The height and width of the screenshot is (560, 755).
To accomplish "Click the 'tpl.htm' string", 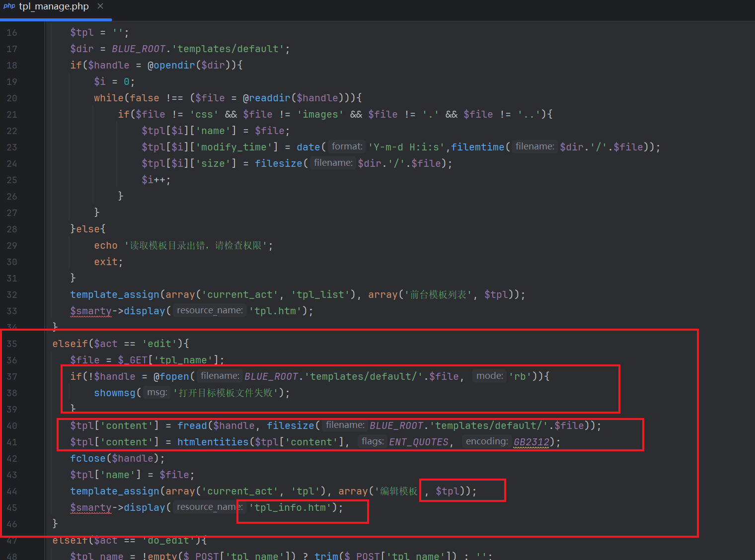I will (276, 311).
